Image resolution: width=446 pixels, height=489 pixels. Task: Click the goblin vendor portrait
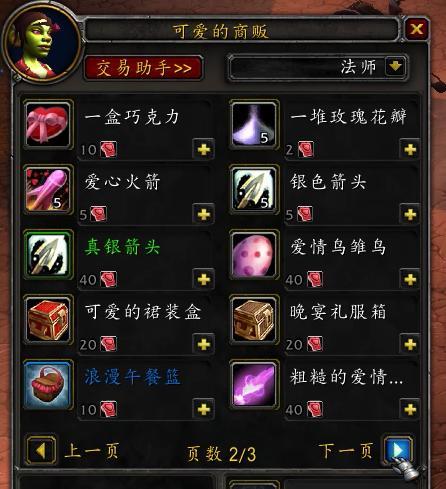point(41,43)
